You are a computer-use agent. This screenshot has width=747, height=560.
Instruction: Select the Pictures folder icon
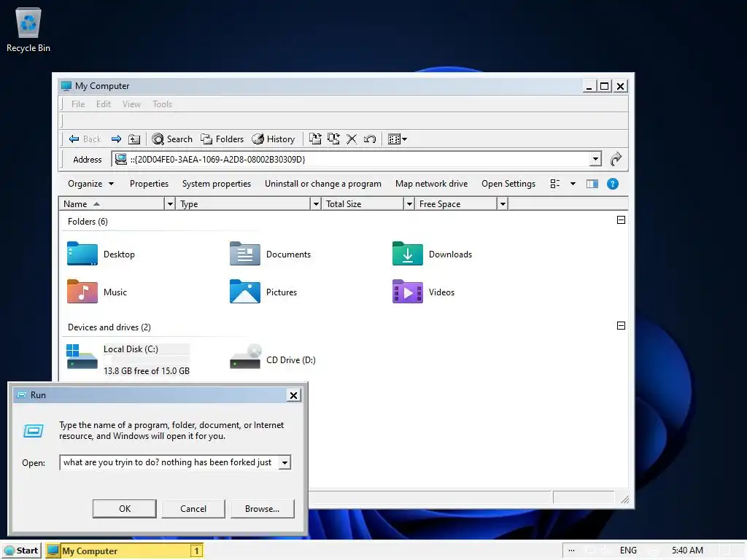[x=245, y=292]
